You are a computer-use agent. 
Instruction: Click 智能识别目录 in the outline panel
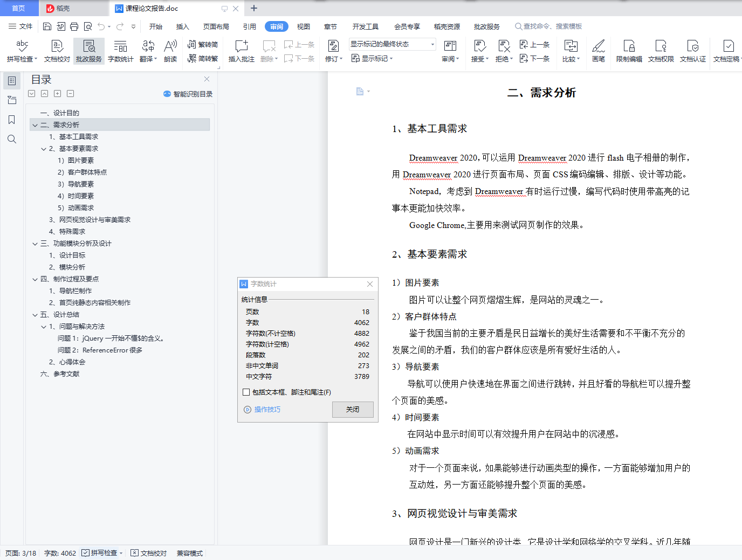[x=188, y=94]
